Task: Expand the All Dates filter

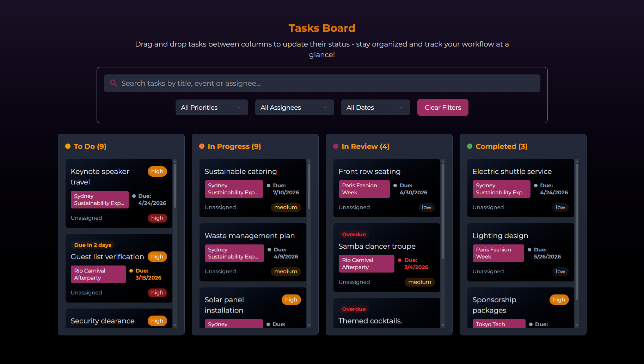Action: pyautogui.click(x=375, y=107)
